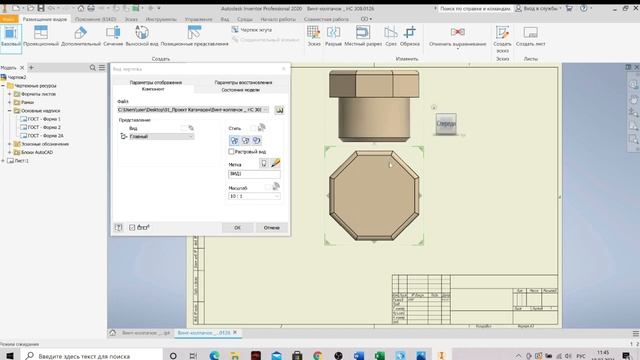Expand the Форматы листов tree node
The width and height of the screenshot is (640, 360).
click(9, 94)
